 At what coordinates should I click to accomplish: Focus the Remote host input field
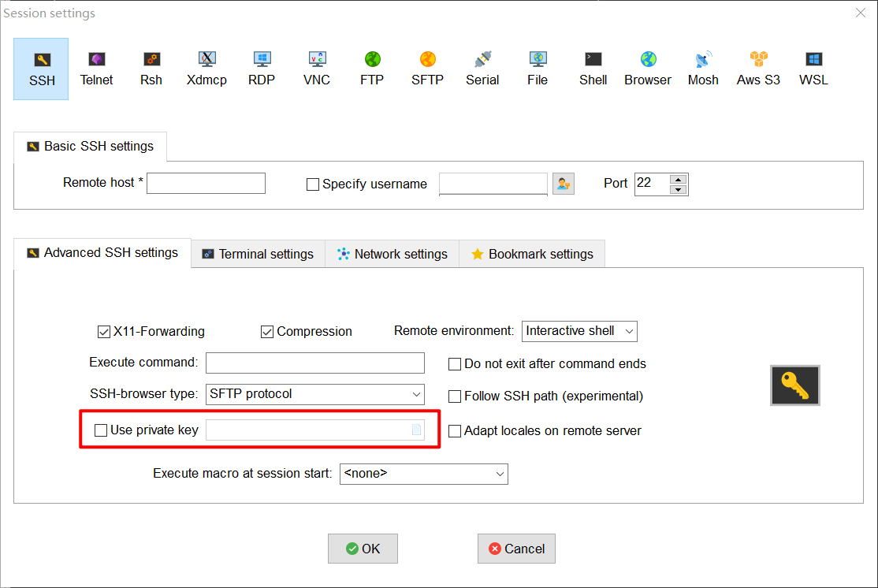(x=206, y=183)
